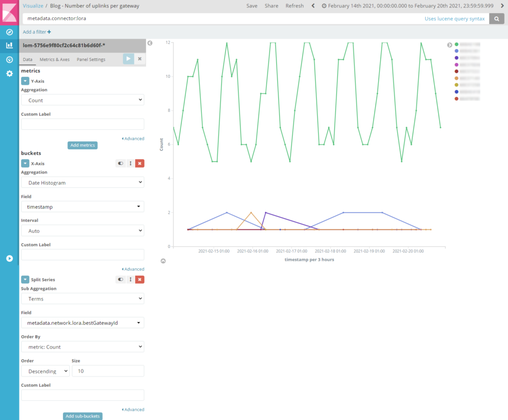Apply changes with the play button
The height and width of the screenshot is (420, 508).
click(x=128, y=59)
